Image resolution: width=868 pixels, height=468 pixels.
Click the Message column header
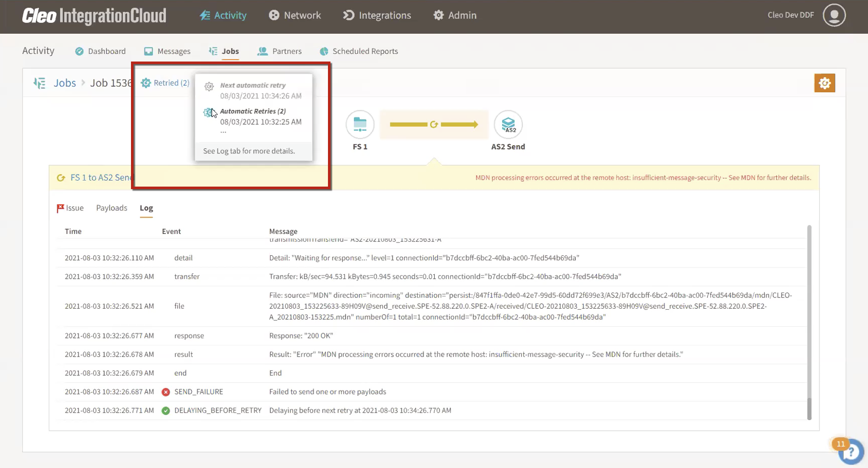(283, 231)
